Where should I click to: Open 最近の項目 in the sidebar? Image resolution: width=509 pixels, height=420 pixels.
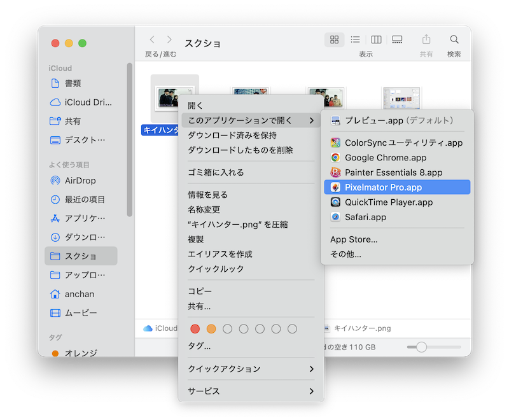[x=81, y=199]
